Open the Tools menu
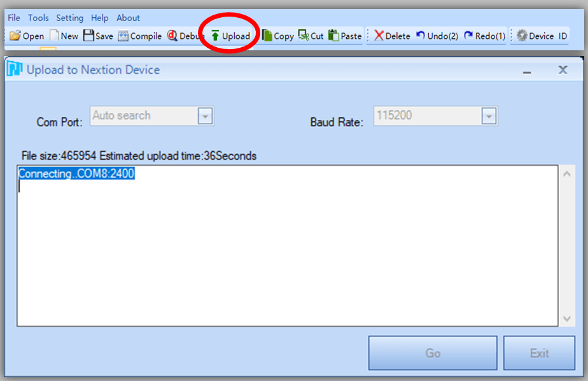This screenshot has height=381, width=588. click(38, 18)
